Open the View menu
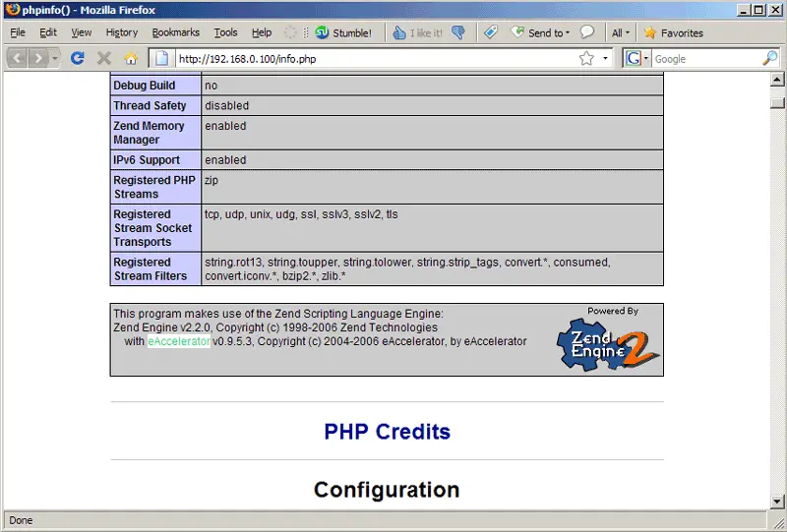The width and height of the screenshot is (787, 532). (82, 32)
